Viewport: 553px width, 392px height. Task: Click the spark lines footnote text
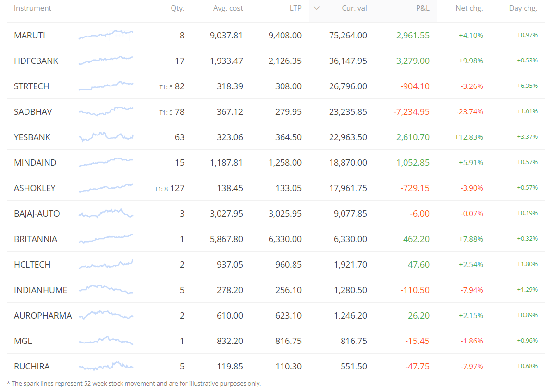(x=134, y=383)
